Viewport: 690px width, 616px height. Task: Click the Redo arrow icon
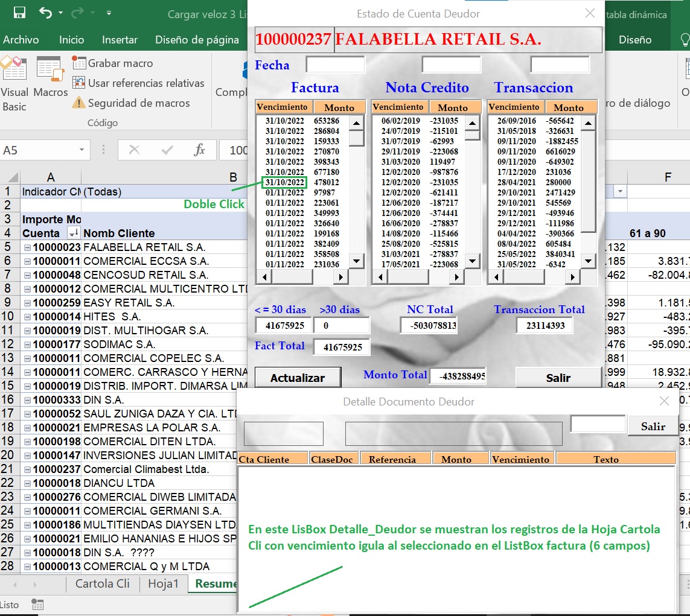[77, 13]
